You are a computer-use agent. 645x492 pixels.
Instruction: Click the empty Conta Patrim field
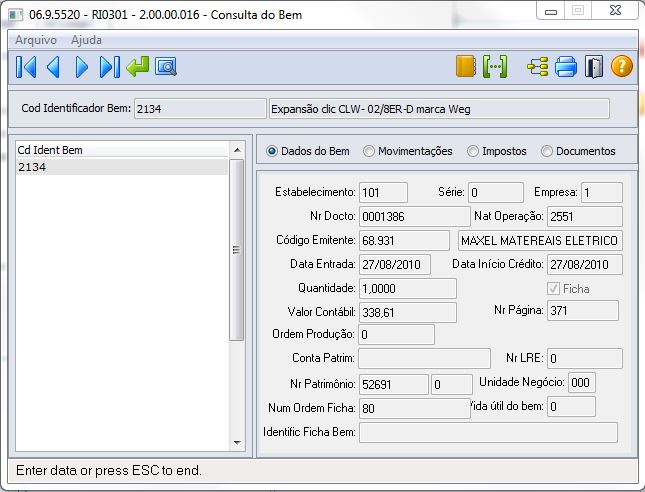coord(425,358)
